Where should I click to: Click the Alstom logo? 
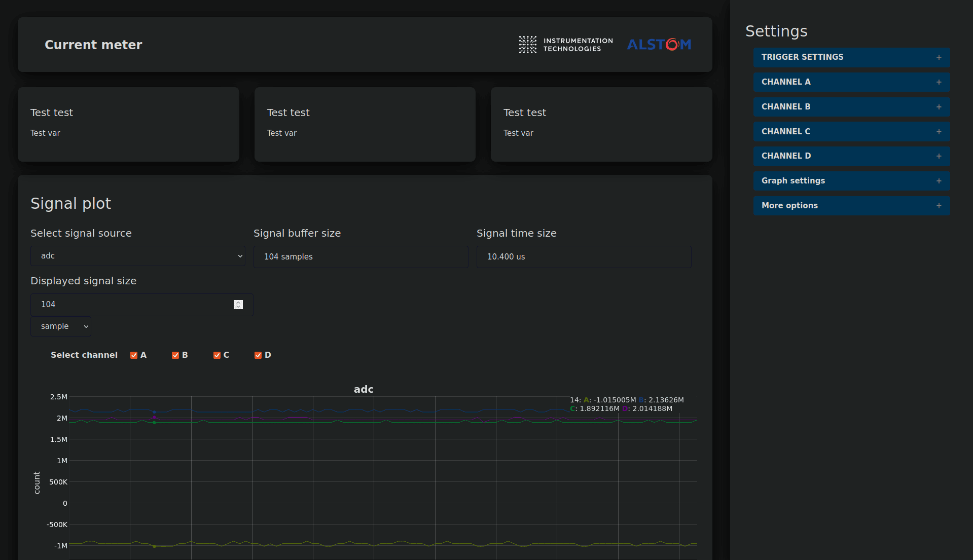pyautogui.click(x=659, y=45)
